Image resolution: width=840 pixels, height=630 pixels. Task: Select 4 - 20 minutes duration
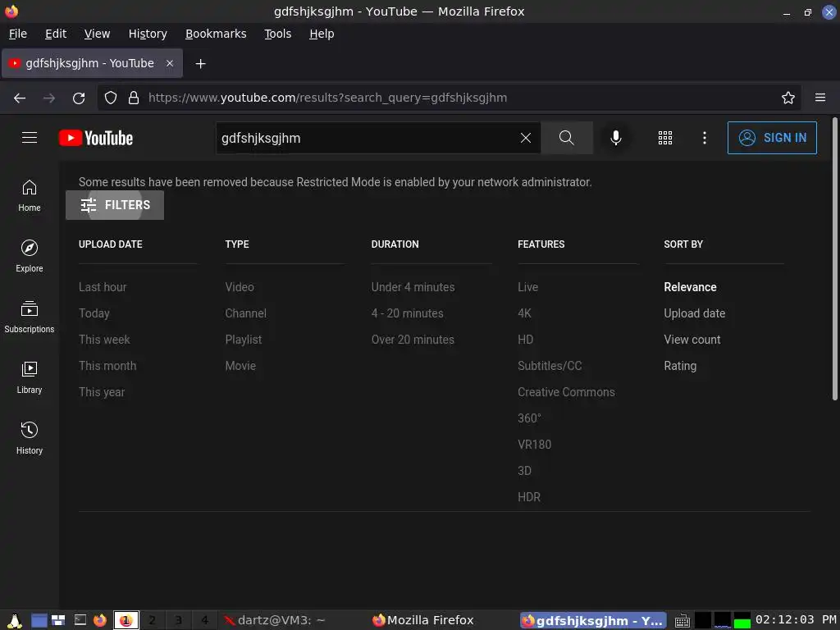pyautogui.click(x=407, y=313)
